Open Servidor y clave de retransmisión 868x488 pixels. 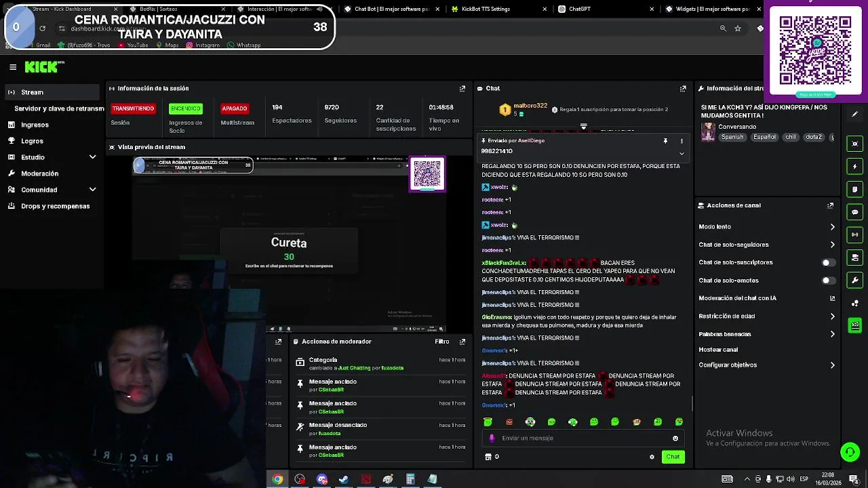pos(59,108)
